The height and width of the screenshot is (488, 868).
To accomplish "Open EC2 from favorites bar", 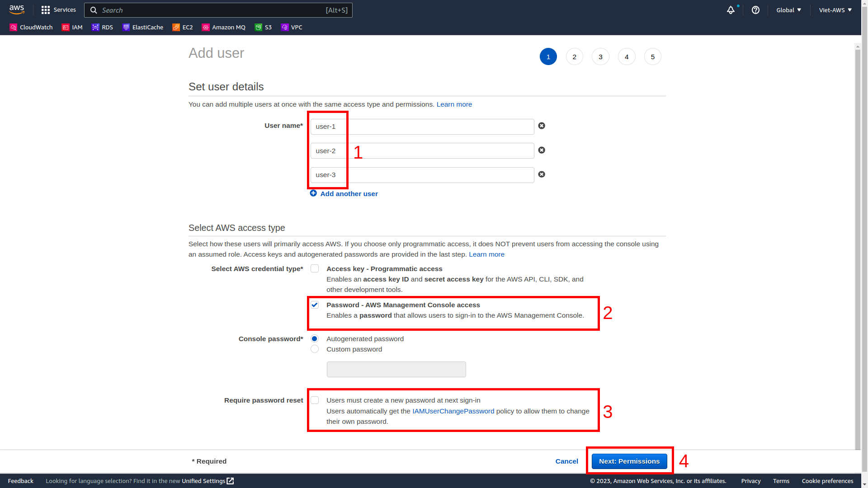I will (183, 28).
